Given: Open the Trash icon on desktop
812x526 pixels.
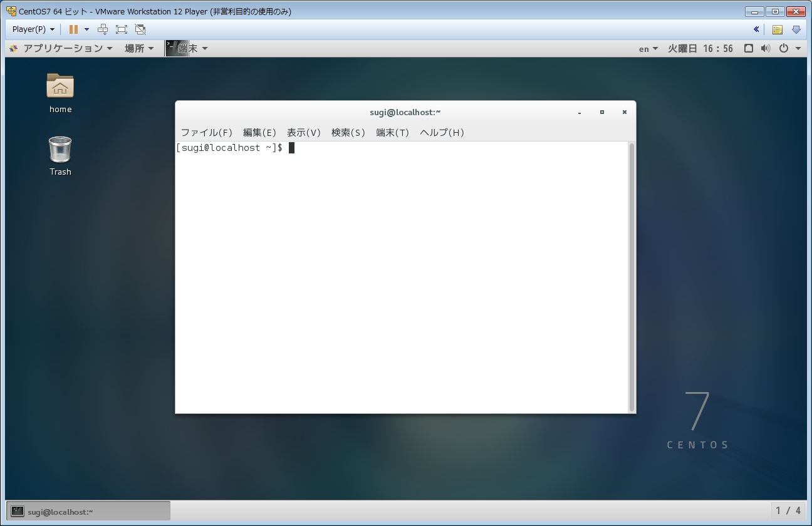Looking at the screenshot, I should point(60,150).
